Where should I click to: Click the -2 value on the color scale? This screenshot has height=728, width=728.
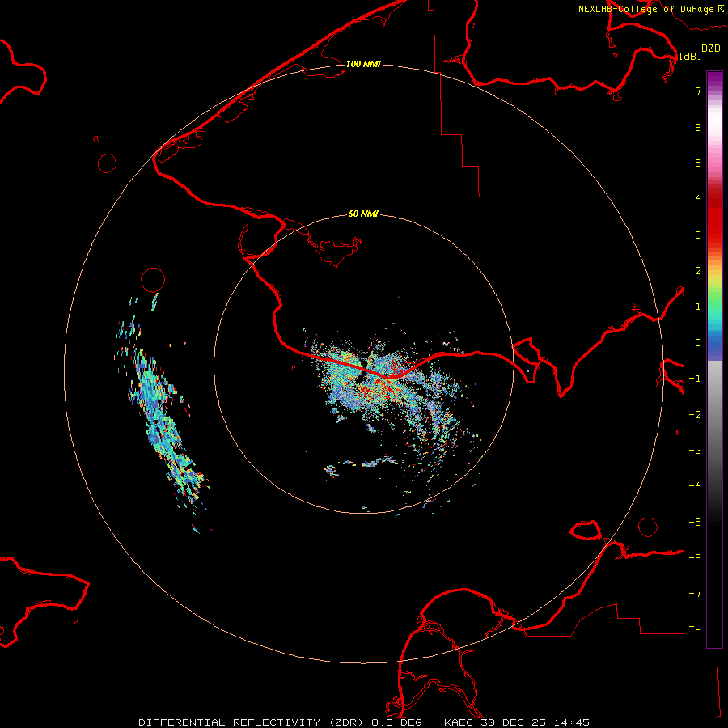(695, 415)
